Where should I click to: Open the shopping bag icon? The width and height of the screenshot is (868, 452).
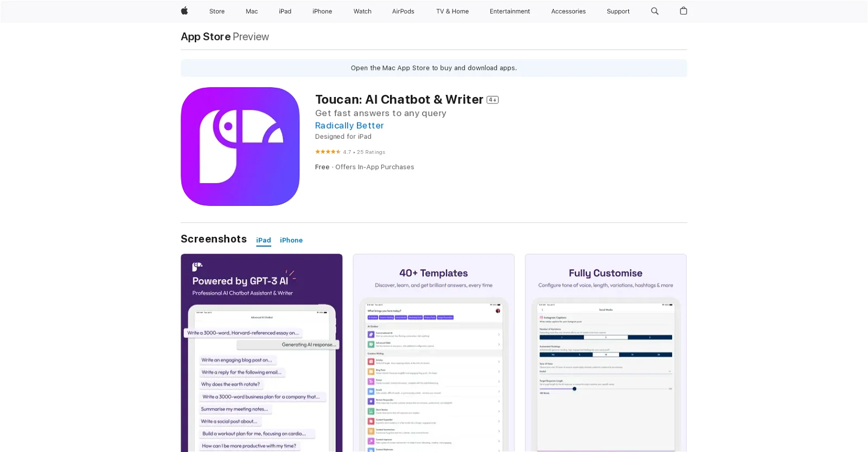click(684, 11)
